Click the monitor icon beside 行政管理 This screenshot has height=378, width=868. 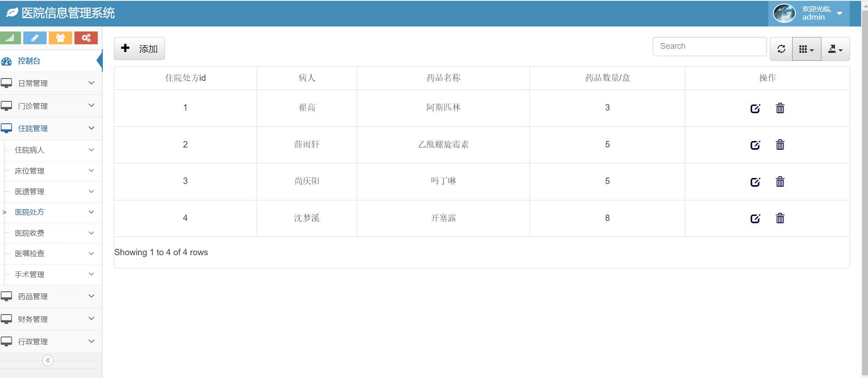click(6, 341)
